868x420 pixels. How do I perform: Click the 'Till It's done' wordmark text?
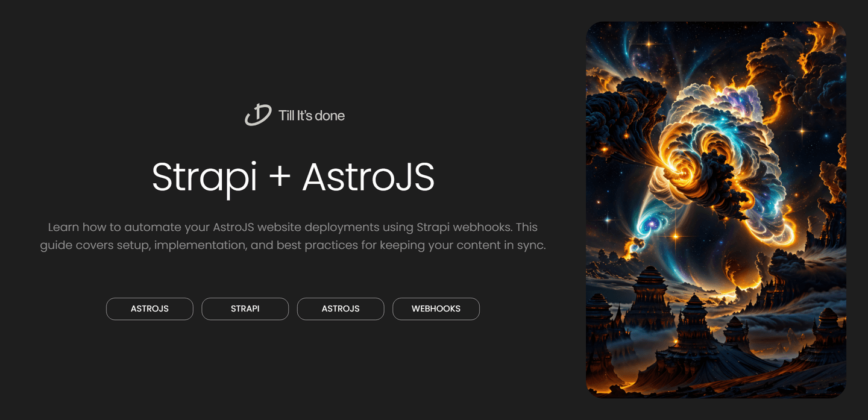coord(311,115)
